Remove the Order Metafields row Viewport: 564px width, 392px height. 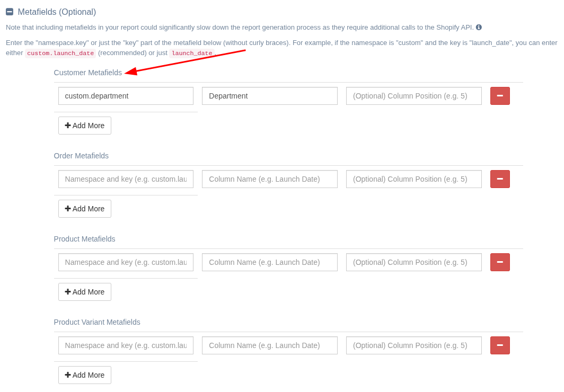click(x=499, y=179)
